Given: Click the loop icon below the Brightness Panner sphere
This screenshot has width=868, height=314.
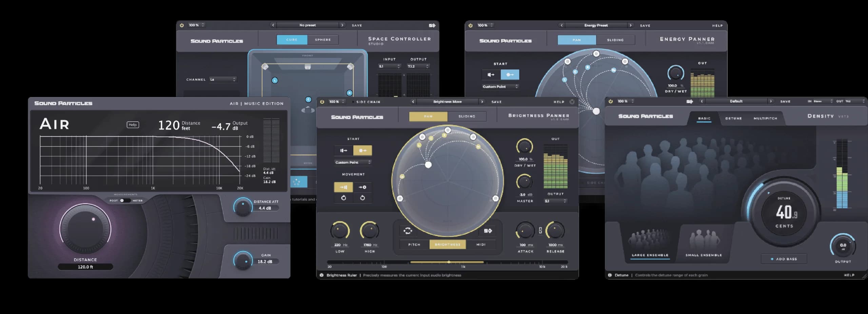Looking at the screenshot, I should 408,231.
